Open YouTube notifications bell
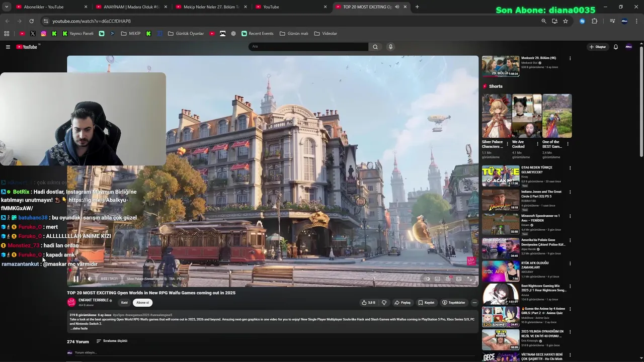The image size is (644, 362). pyautogui.click(x=615, y=47)
